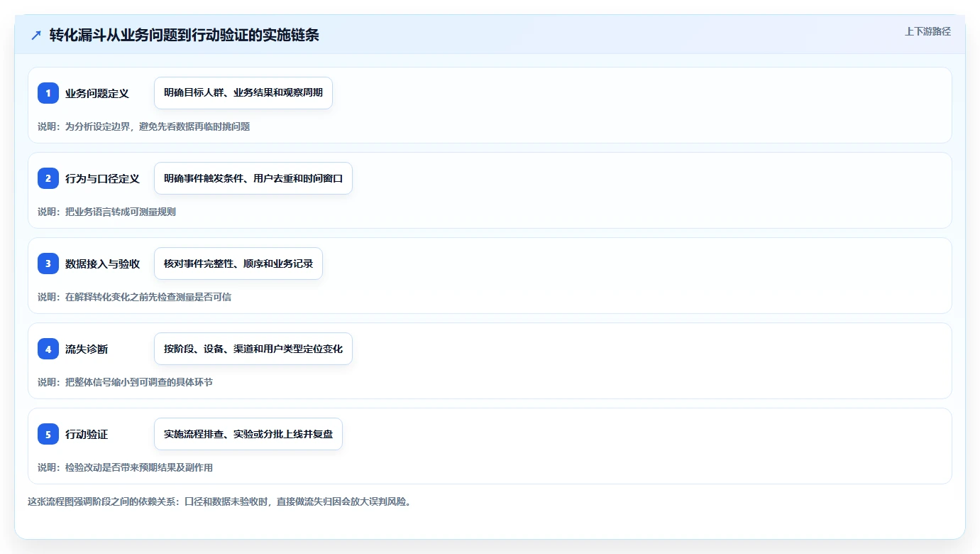The width and height of the screenshot is (980, 554).
Task: Click the 按阶段、设备、渠道和用户类型定位变化 chip
Action: 253,349
